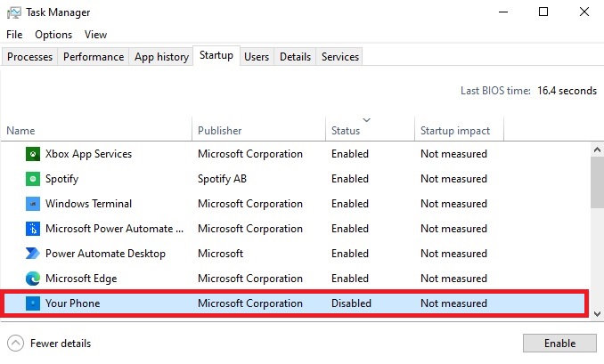Open the File menu

pyautogui.click(x=14, y=35)
